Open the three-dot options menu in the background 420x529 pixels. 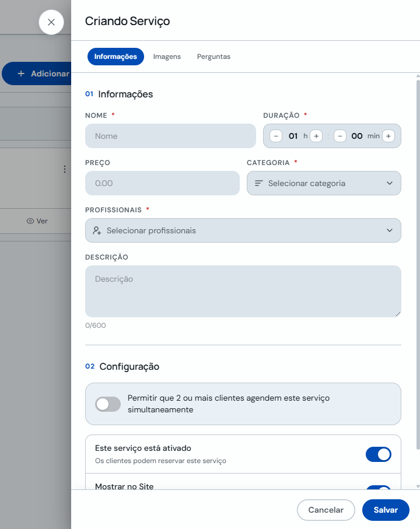point(64,169)
